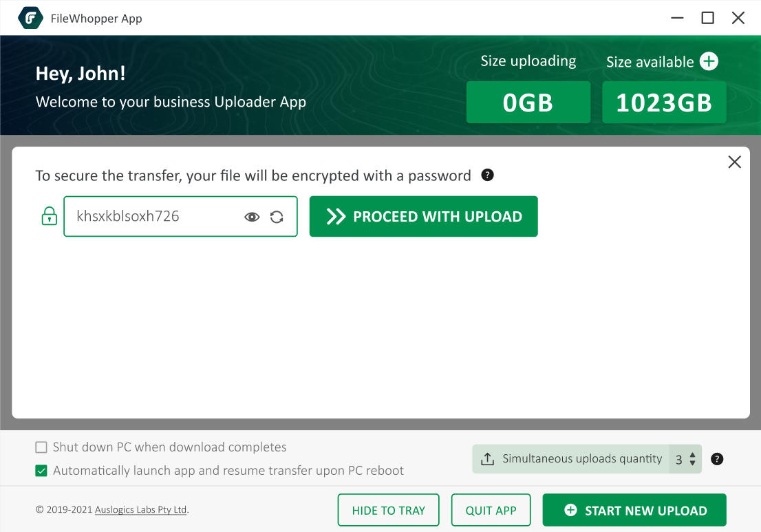Screen dimensions: 761x532
Task: Click the 'FileWhopper App' window title
Action: [96, 19]
